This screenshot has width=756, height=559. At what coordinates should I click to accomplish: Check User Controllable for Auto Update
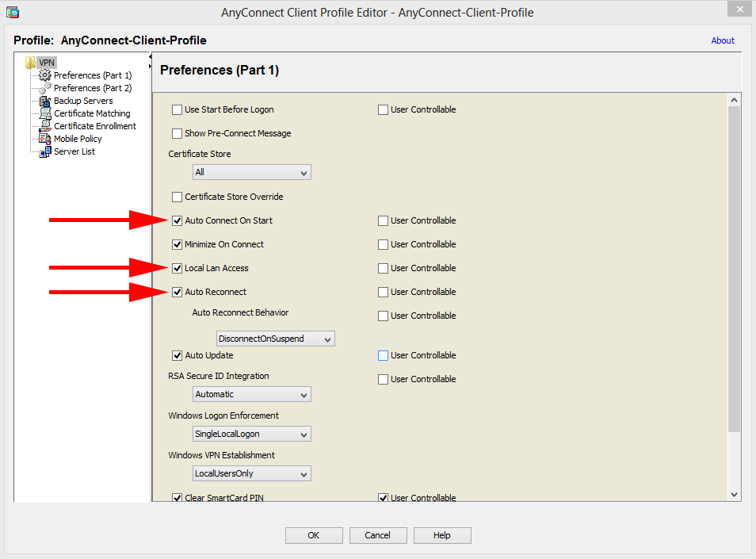click(x=383, y=355)
